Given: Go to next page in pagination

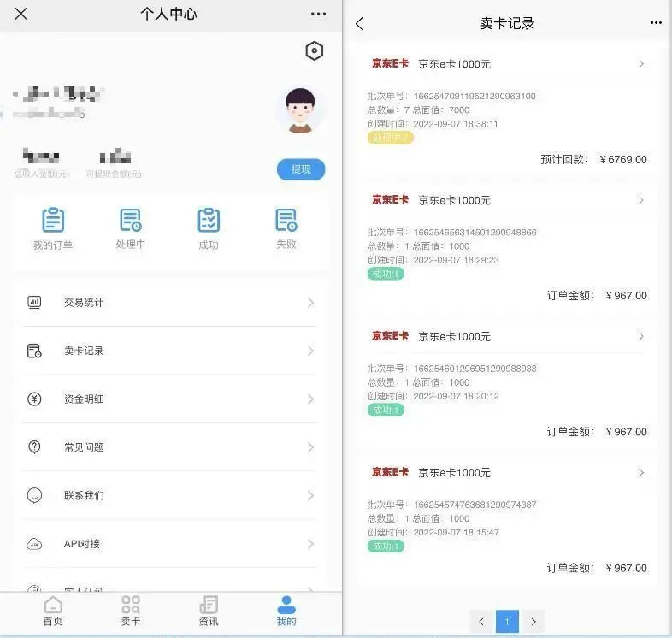Looking at the screenshot, I should (x=533, y=622).
